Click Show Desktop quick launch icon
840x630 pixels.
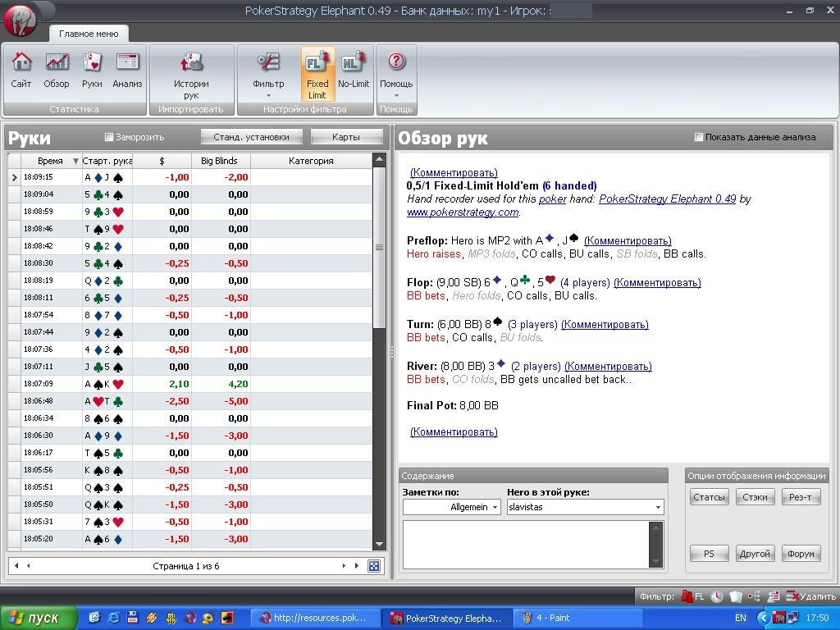click(x=95, y=618)
